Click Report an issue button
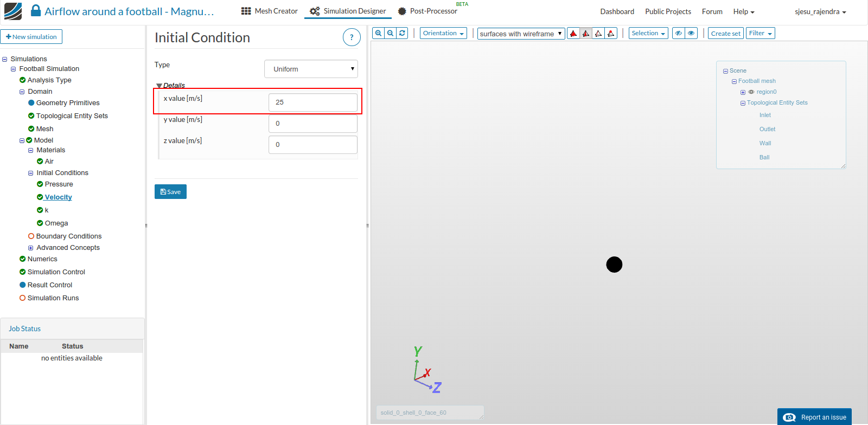The width and height of the screenshot is (868, 425). pyautogui.click(x=814, y=417)
